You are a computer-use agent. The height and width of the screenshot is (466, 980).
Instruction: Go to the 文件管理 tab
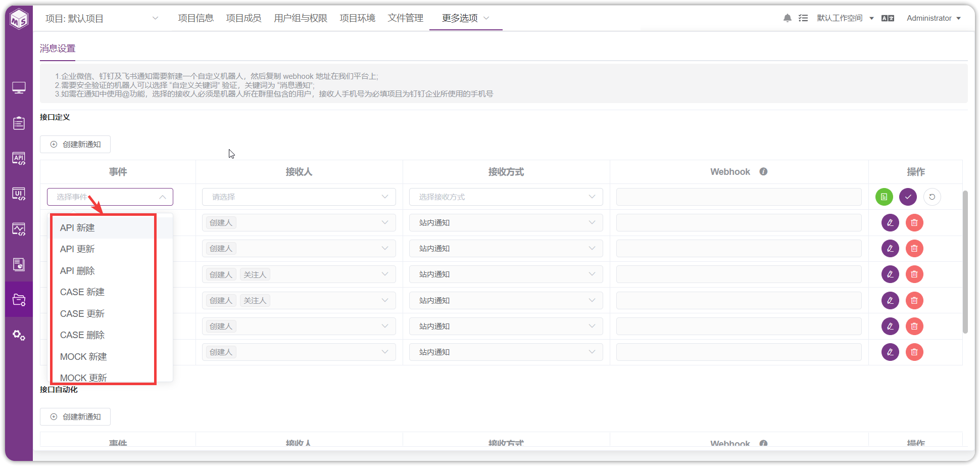click(x=406, y=18)
